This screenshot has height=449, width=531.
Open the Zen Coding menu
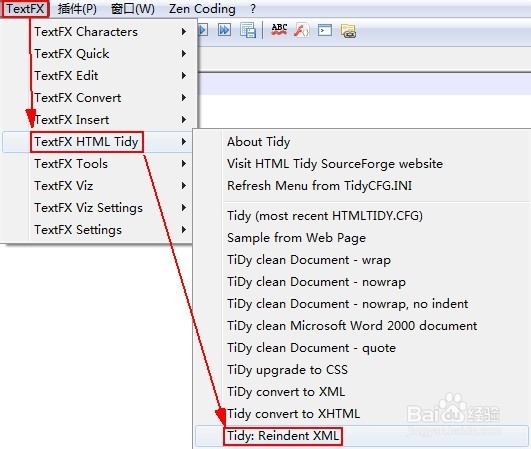click(x=202, y=9)
